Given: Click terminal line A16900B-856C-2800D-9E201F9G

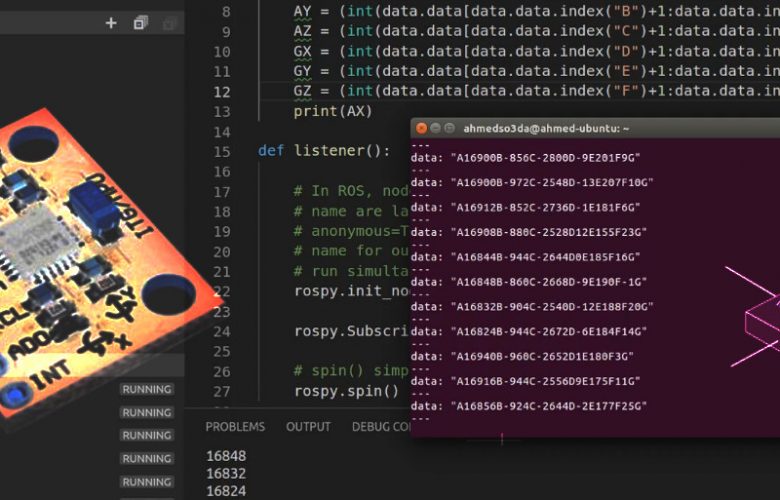Looking at the screenshot, I should coord(525,158).
